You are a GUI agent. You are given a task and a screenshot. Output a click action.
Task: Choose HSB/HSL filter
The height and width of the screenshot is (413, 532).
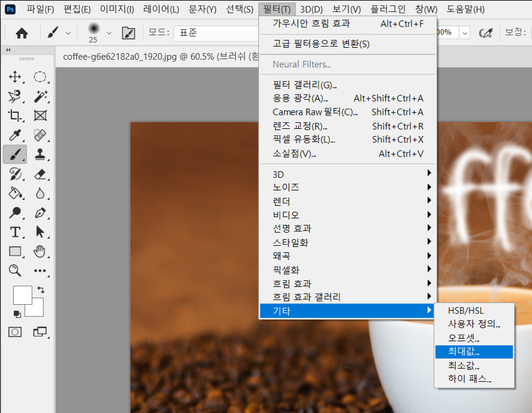pyautogui.click(x=474, y=311)
